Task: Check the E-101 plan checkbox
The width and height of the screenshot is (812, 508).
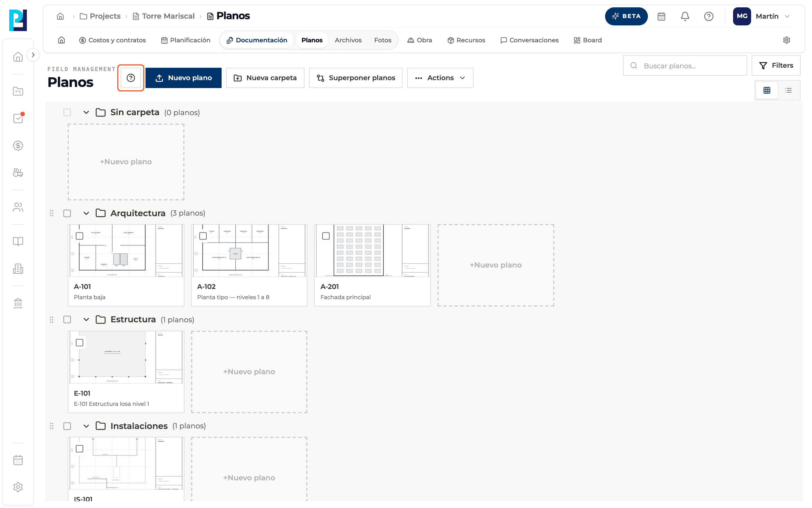Action: (x=80, y=343)
